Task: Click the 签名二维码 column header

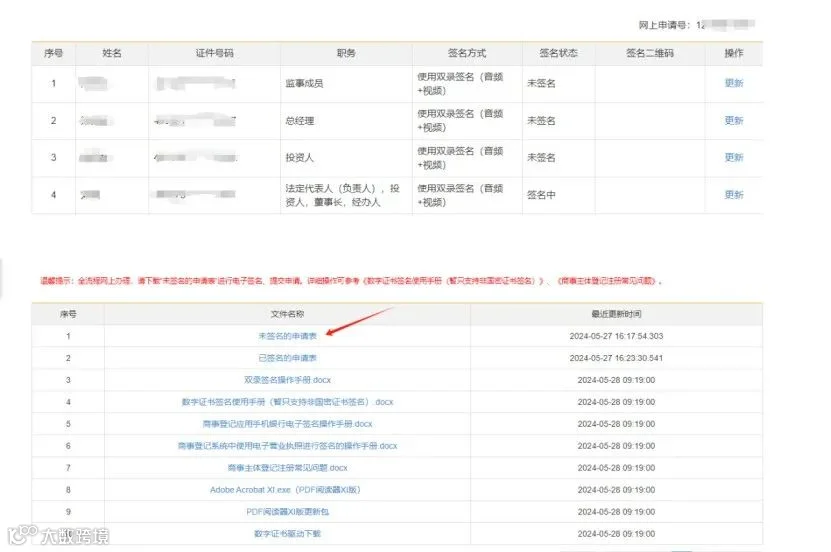Action: tap(650, 53)
